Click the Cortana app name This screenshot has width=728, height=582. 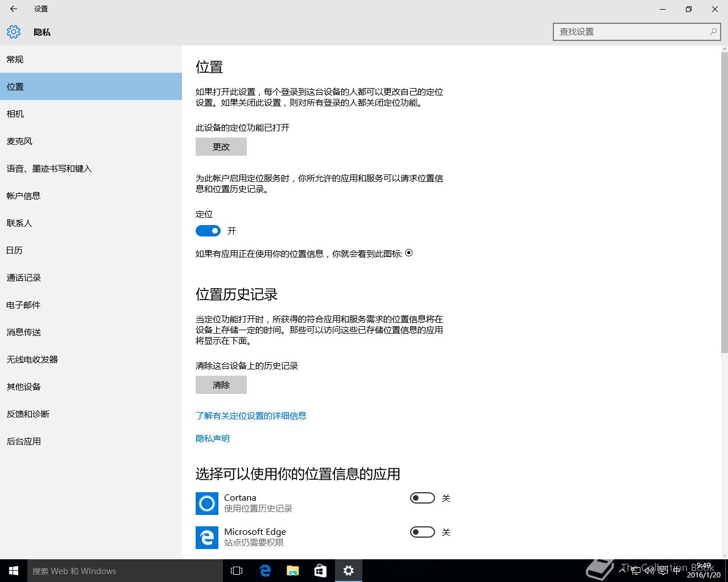click(x=240, y=497)
